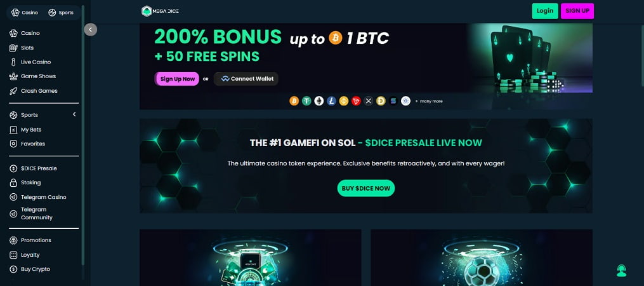
Task: Click the Tether coin icon
Action: pyautogui.click(x=306, y=101)
